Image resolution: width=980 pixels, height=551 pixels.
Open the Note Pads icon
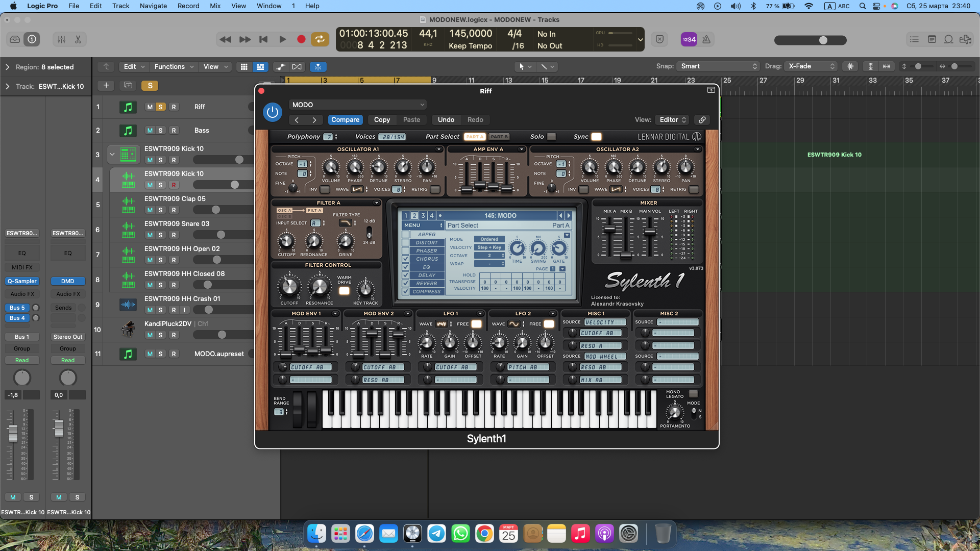(x=932, y=39)
